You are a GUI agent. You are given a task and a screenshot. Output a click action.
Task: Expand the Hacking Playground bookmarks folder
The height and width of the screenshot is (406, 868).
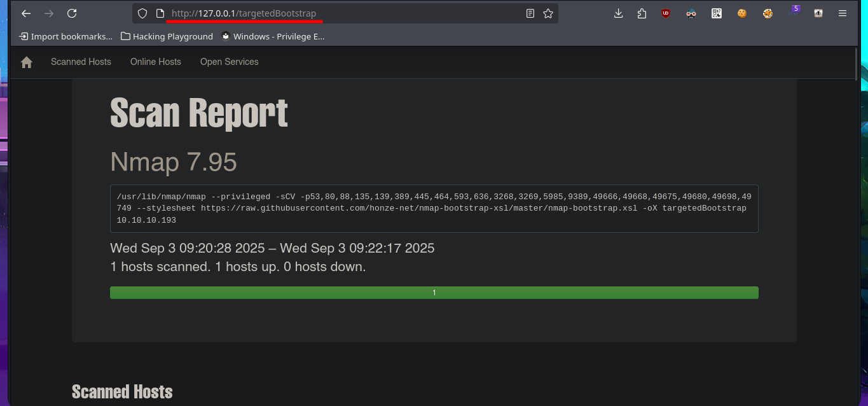click(167, 36)
